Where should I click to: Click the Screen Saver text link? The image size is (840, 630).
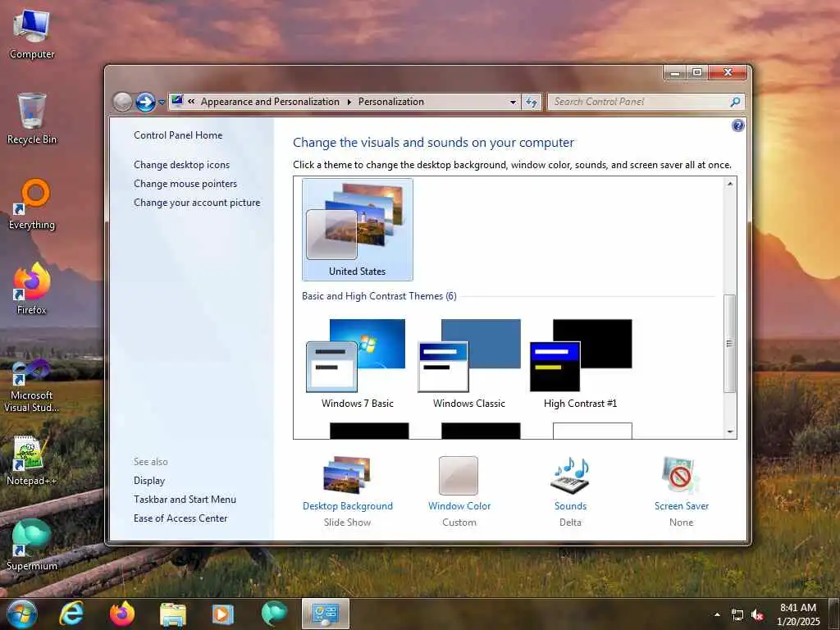tap(682, 506)
